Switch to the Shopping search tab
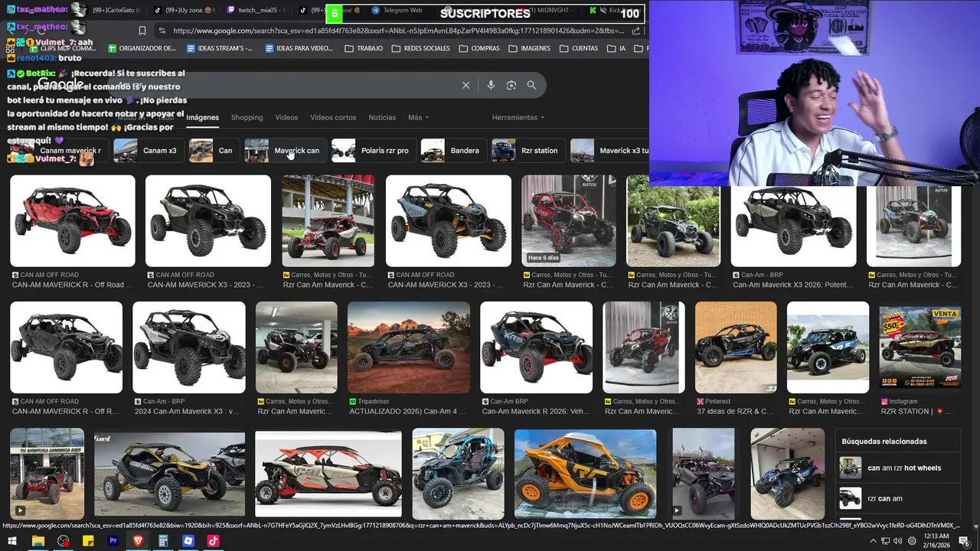 click(x=247, y=117)
